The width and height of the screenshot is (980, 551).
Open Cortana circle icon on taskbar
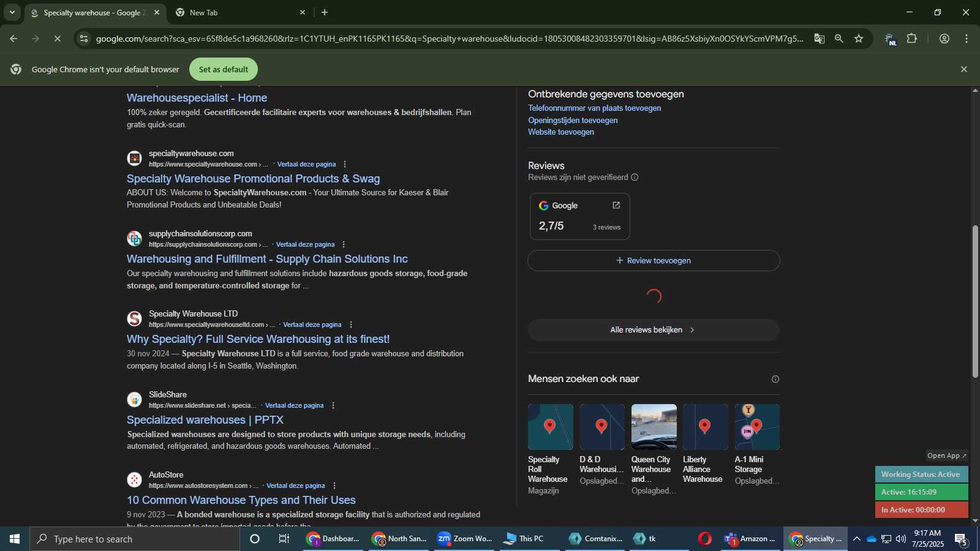pos(255,539)
